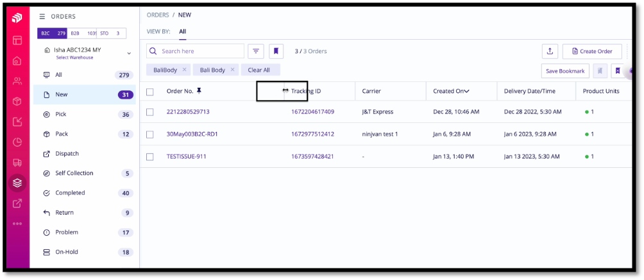Image resolution: width=644 pixels, height=280 pixels.
Task: Open tracking ID 1672204617409
Action: pyautogui.click(x=312, y=111)
